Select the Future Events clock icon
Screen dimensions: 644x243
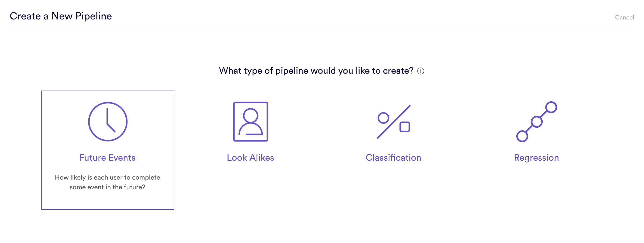point(108,122)
